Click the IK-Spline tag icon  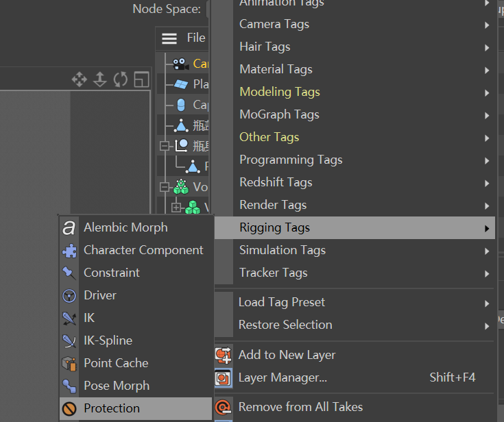69,340
